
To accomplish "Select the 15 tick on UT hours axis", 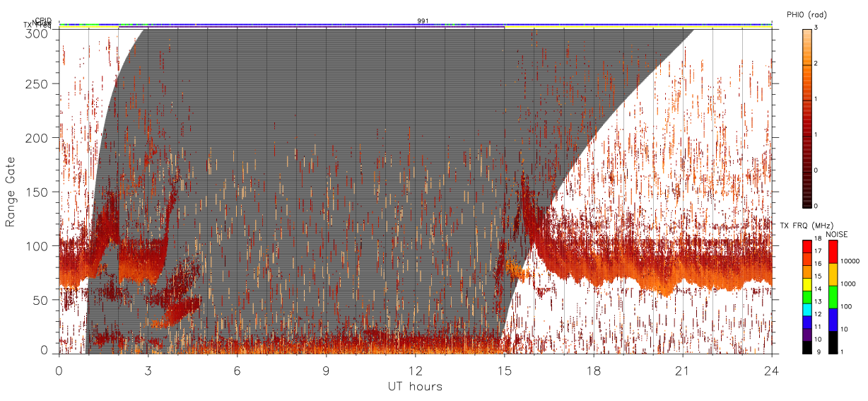I will (505, 371).
